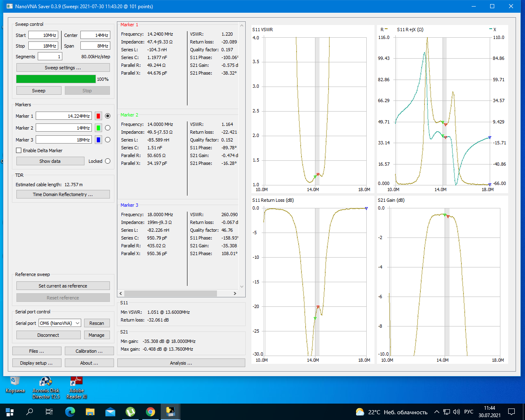Select the Locked radio button
Image resolution: width=525 pixels, height=420 pixels.
click(x=107, y=161)
